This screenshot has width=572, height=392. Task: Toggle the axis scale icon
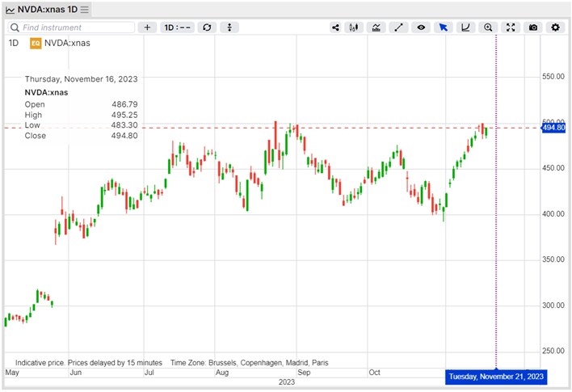point(465,27)
